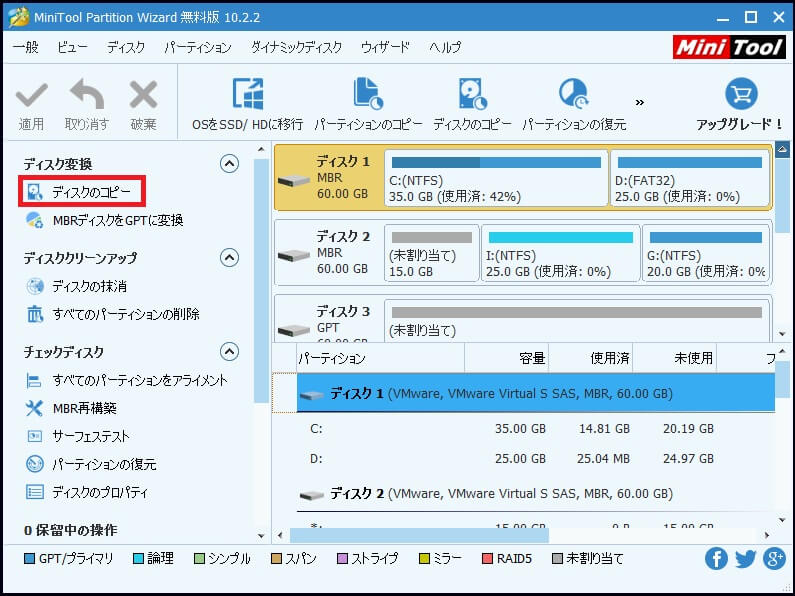This screenshot has height=596, width=795.
Task: Open the Google+ share icon
Action: [x=774, y=558]
